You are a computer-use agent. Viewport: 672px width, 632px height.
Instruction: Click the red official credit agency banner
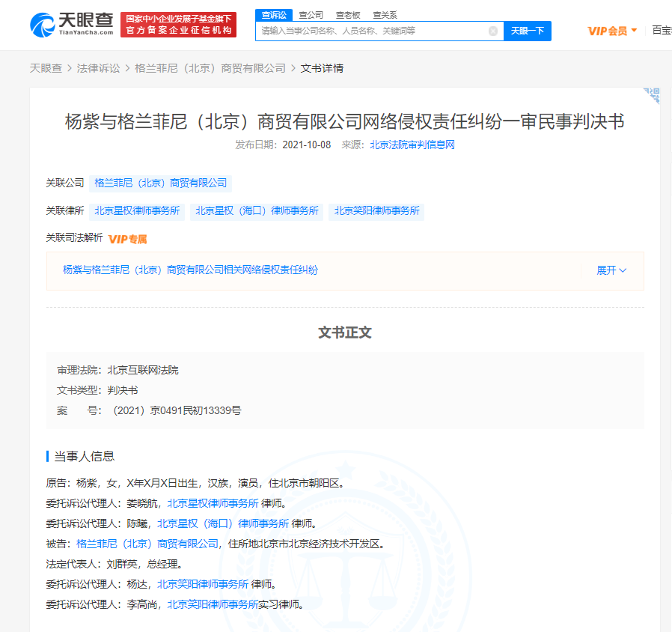coord(178,25)
